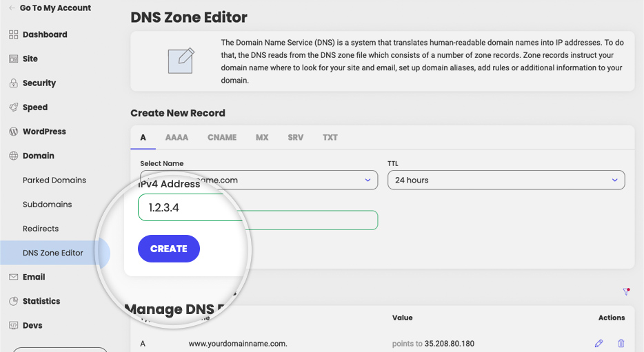This screenshot has height=352, width=644.
Task: Click the Security lock icon
Action: point(14,83)
